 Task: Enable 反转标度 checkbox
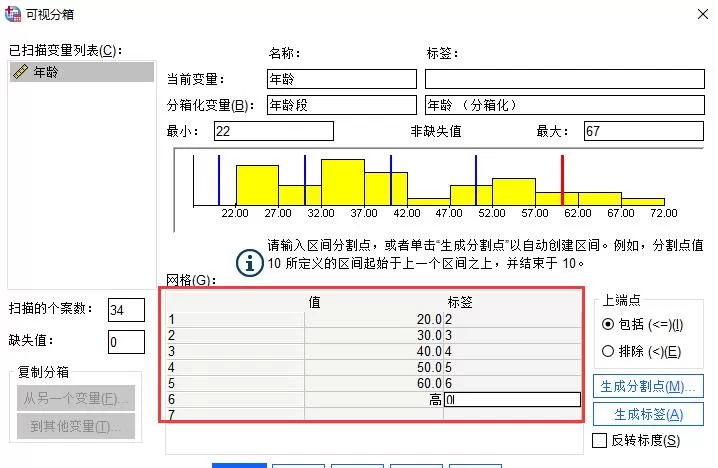(x=599, y=441)
